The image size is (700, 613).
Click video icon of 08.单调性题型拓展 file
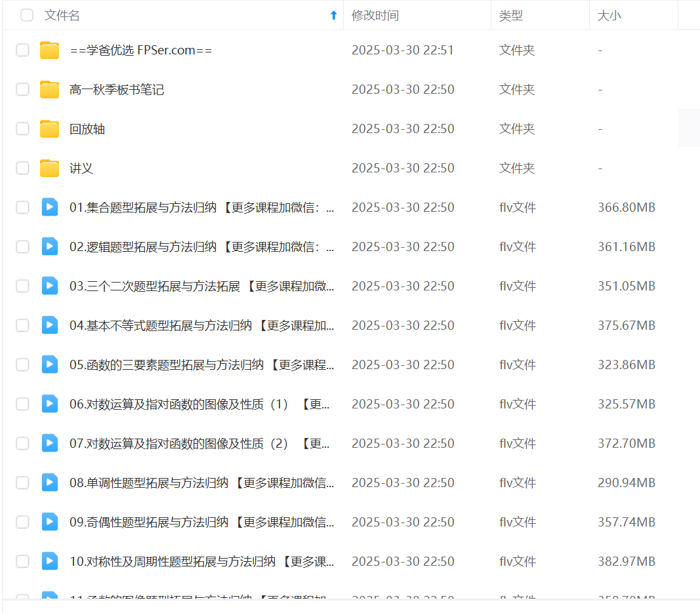click(x=50, y=483)
